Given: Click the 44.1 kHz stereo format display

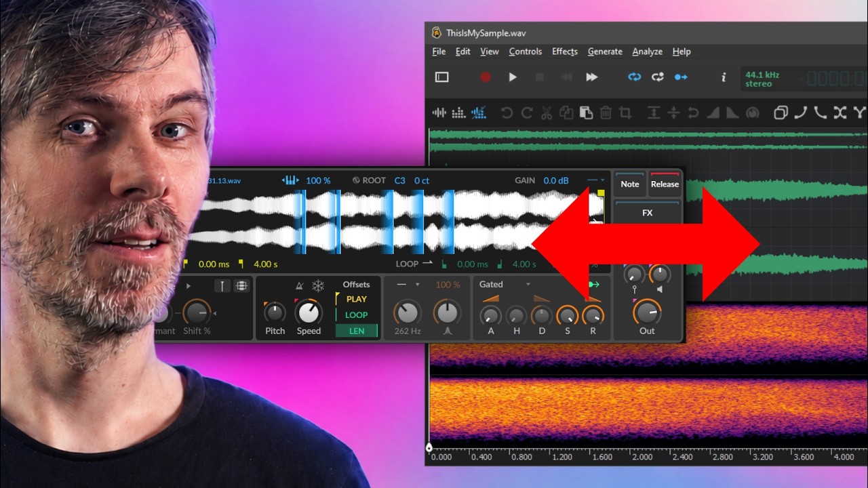Looking at the screenshot, I should [762, 79].
